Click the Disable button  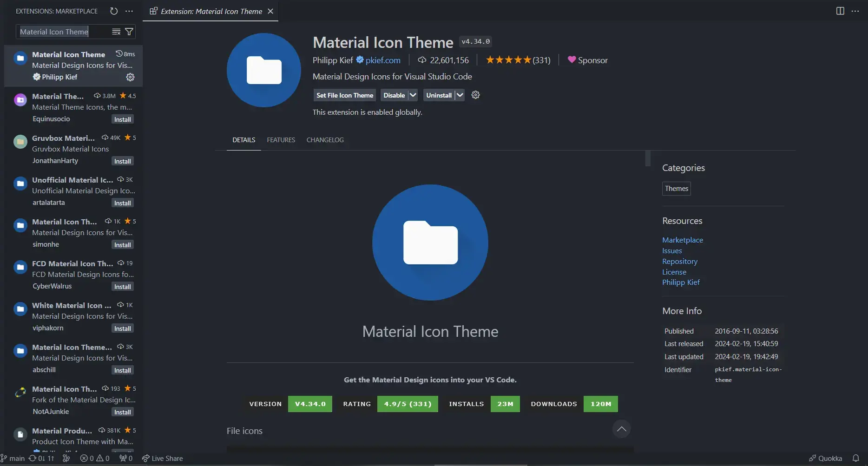tap(394, 95)
